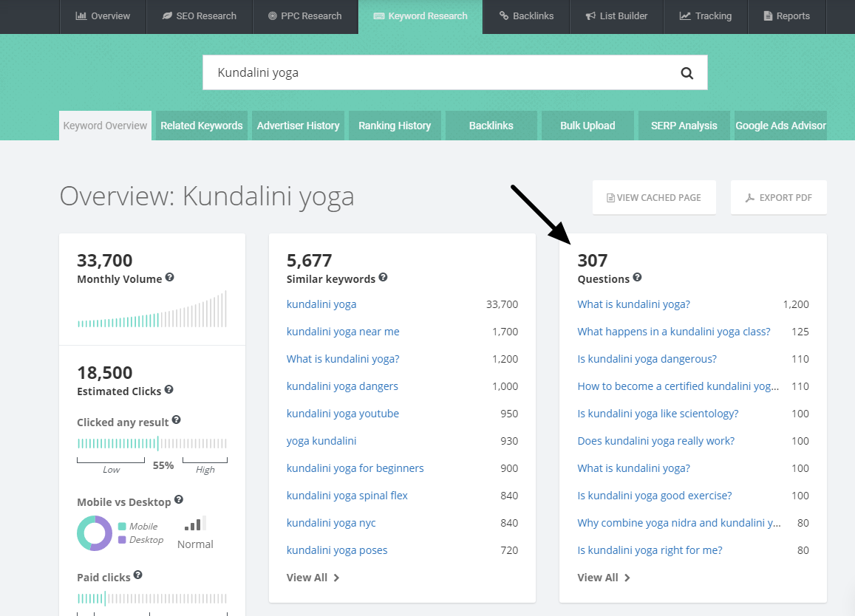The image size is (855, 616).
Task: Switch to Ranking History sub-tab
Action: point(395,126)
